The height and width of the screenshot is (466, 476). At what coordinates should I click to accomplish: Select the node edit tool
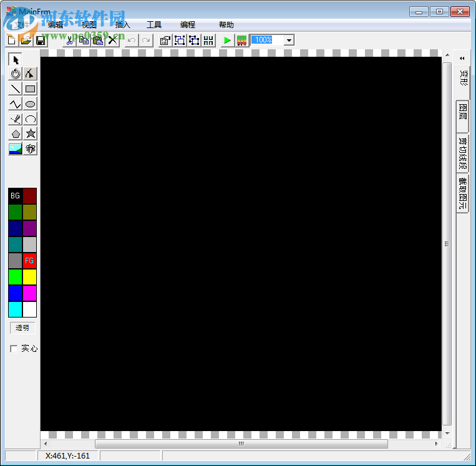click(x=30, y=74)
